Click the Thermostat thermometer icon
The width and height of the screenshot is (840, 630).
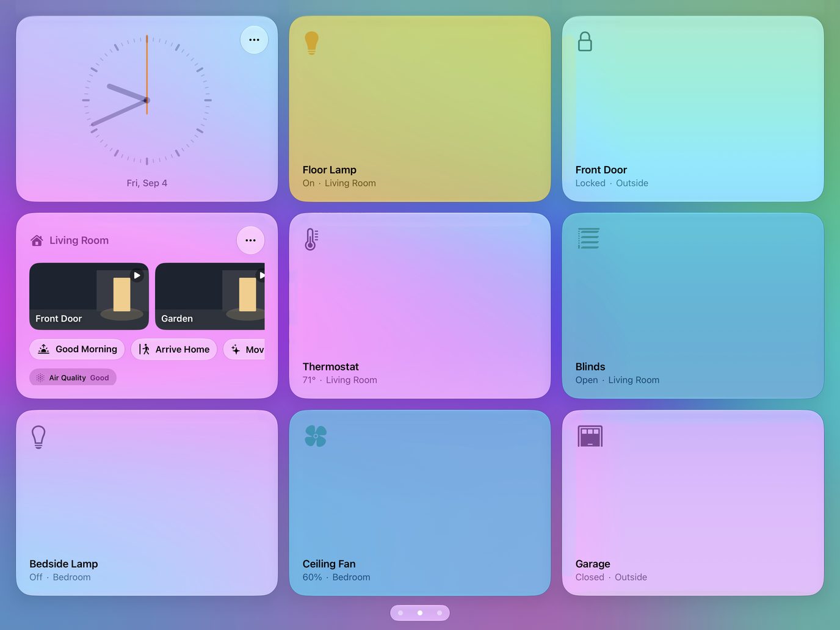pyautogui.click(x=311, y=239)
